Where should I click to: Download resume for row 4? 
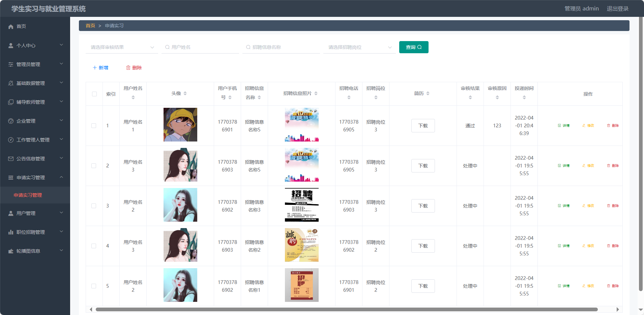point(423,246)
